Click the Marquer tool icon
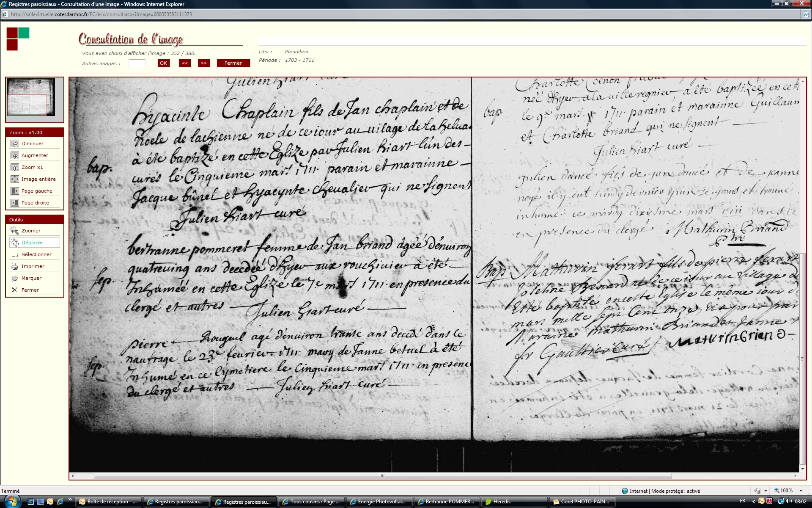 [15, 279]
